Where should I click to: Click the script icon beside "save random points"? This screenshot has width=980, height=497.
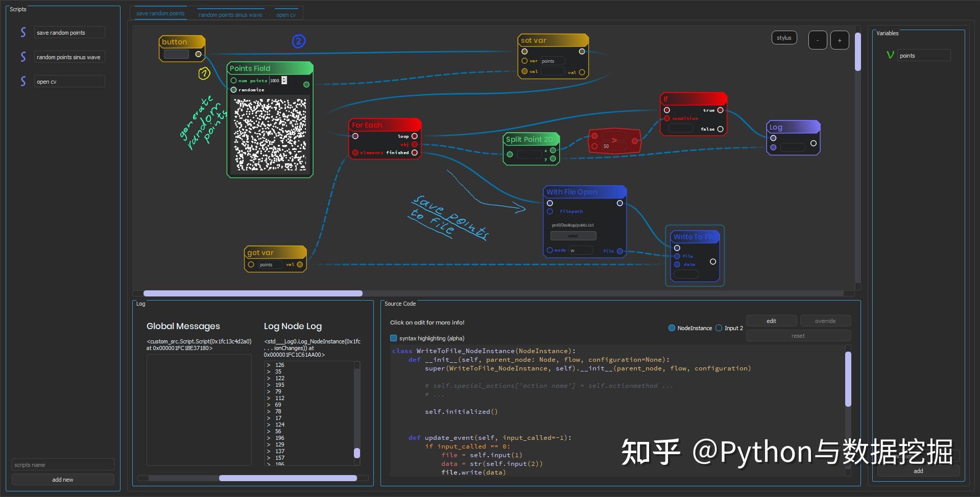[x=23, y=32]
